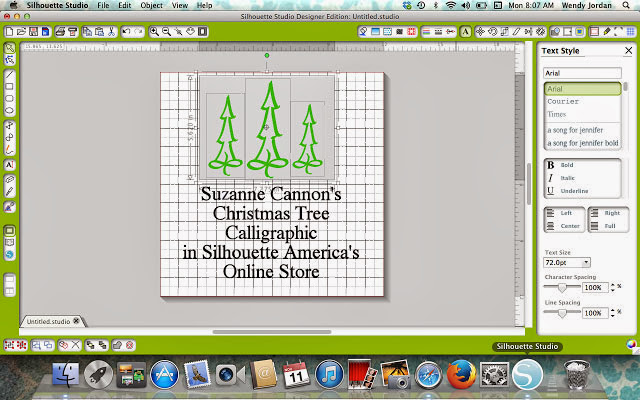The width and height of the screenshot is (640, 400).
Task: Click the Rotate window icon in the toolbar
Action: coord(493,32)
